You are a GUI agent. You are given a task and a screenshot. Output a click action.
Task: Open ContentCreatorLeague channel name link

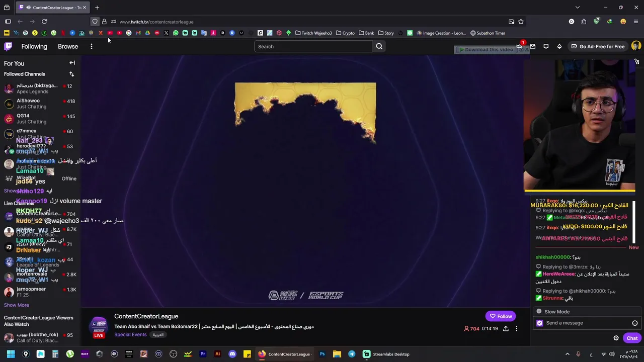pyautogui.click(x=146, y=316)
